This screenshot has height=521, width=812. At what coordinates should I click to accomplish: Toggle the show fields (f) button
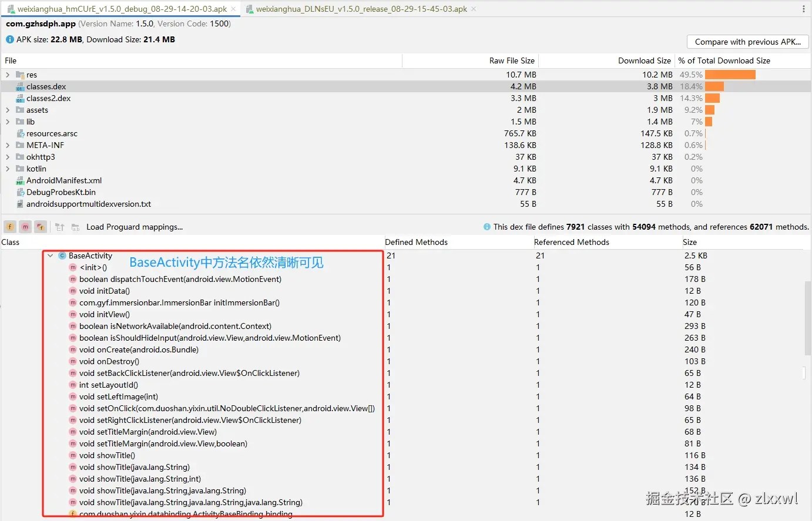(x=10, y=227)
